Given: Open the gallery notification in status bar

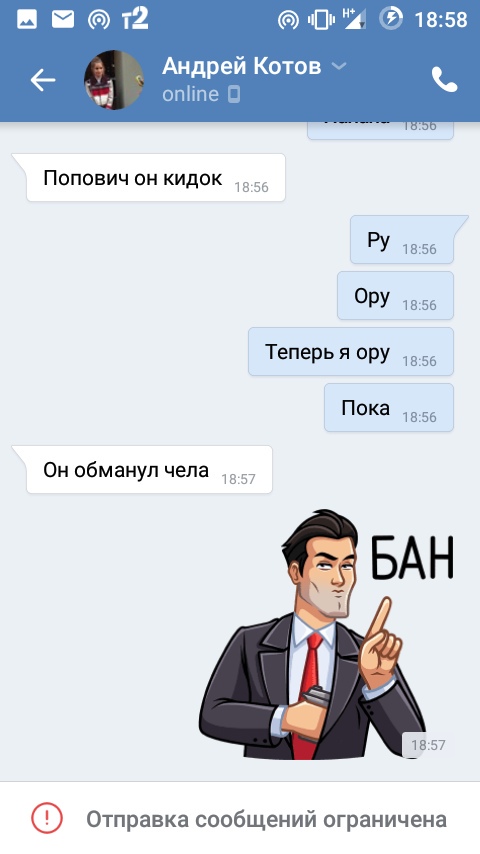Looking at the screenshot, I should (x=27, y=20).
